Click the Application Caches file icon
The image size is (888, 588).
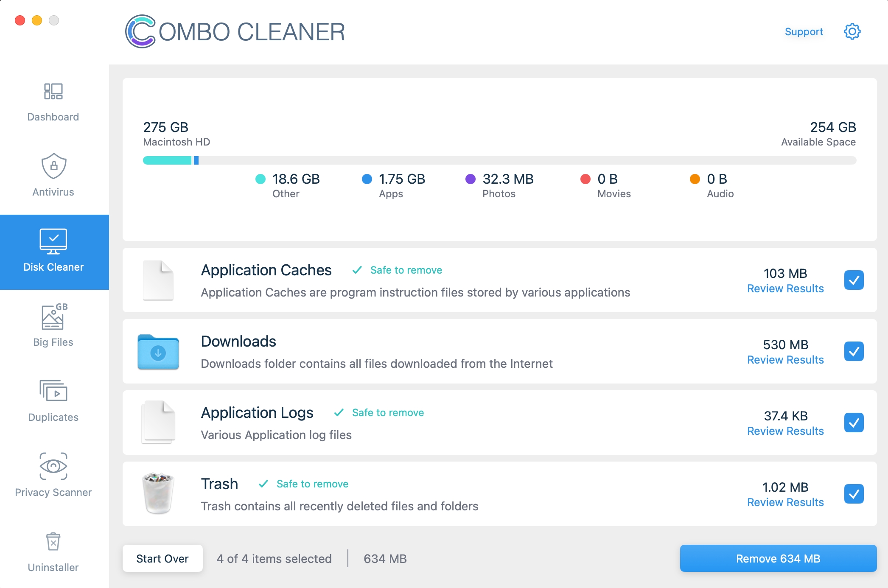pos(158,280)
